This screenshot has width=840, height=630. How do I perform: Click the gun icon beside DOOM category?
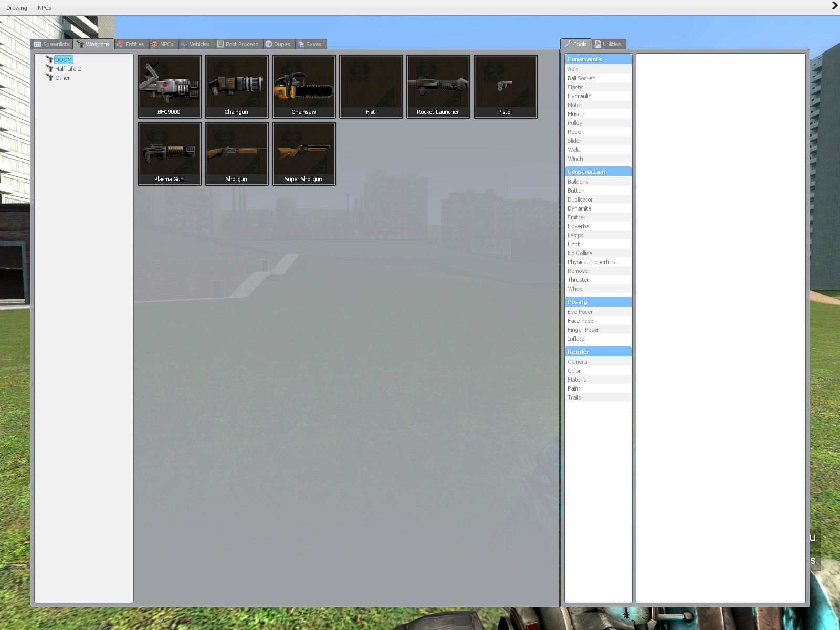49,59
